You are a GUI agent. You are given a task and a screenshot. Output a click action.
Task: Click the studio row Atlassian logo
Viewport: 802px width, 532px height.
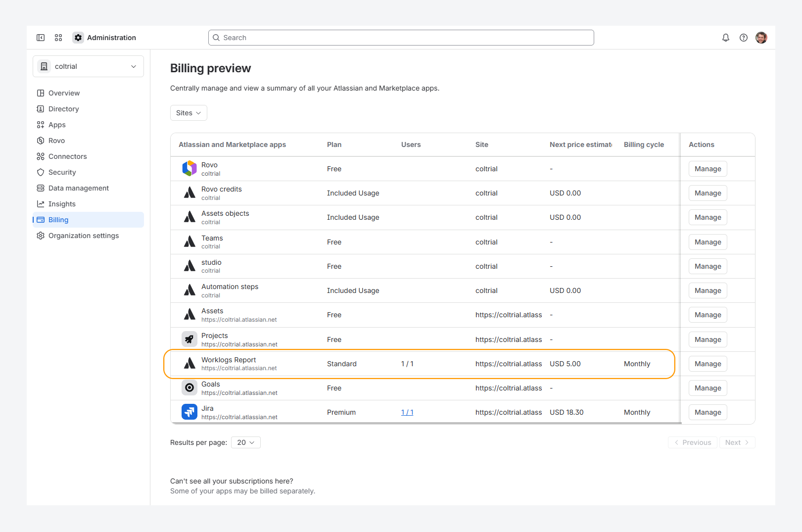point(189,266)
